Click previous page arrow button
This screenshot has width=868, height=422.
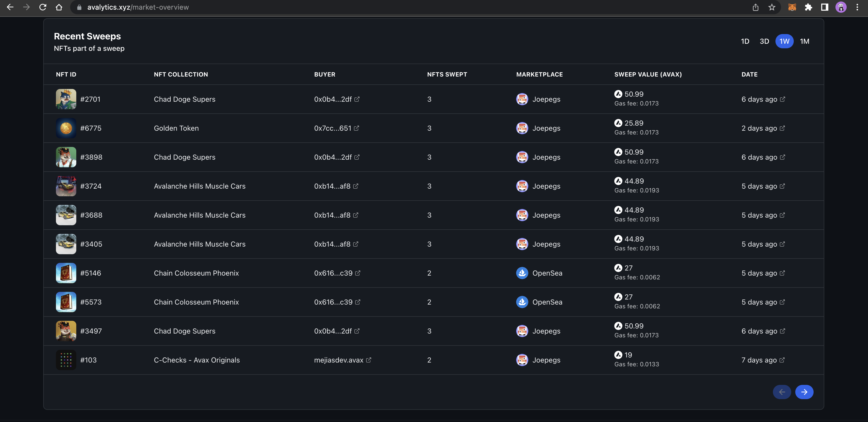[782, 392]
